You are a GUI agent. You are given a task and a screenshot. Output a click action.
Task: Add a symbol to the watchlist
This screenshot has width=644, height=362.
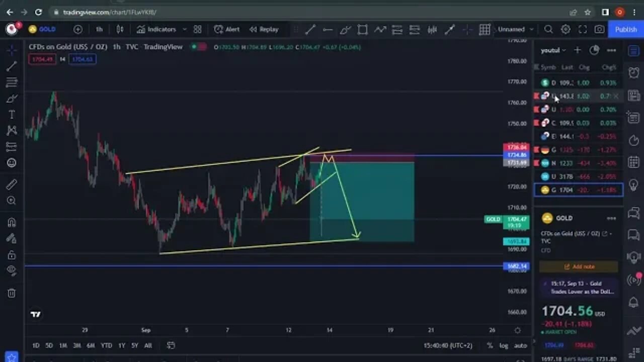point(578,50)
